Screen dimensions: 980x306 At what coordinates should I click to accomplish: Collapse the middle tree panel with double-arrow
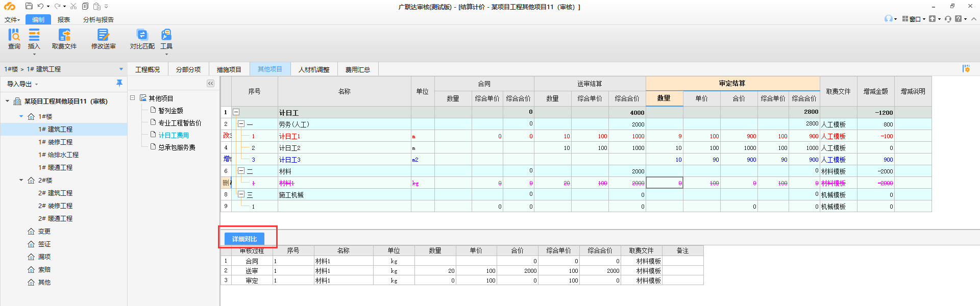(210, 84)
